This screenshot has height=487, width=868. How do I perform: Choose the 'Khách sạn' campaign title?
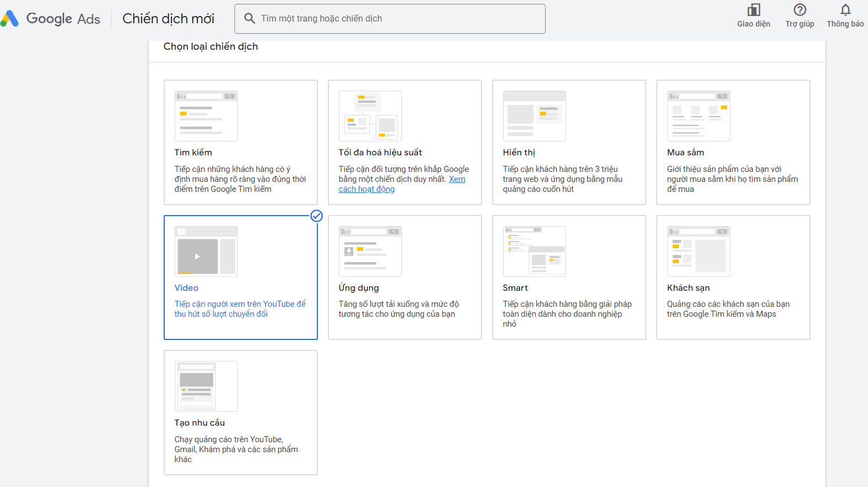click(x=688, y=288)
